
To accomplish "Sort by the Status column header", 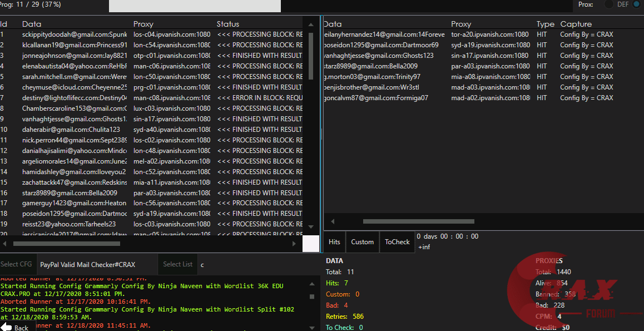I will pos(228,24).
